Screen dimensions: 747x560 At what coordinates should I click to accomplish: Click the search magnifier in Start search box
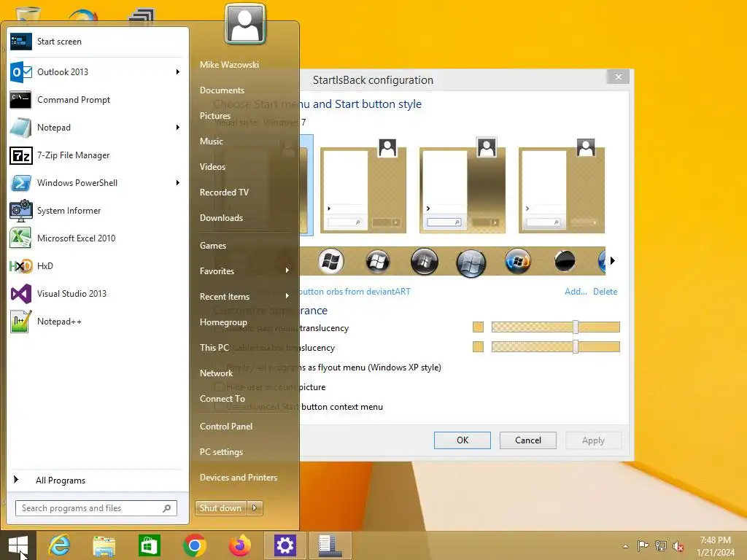tap(167, 508)
